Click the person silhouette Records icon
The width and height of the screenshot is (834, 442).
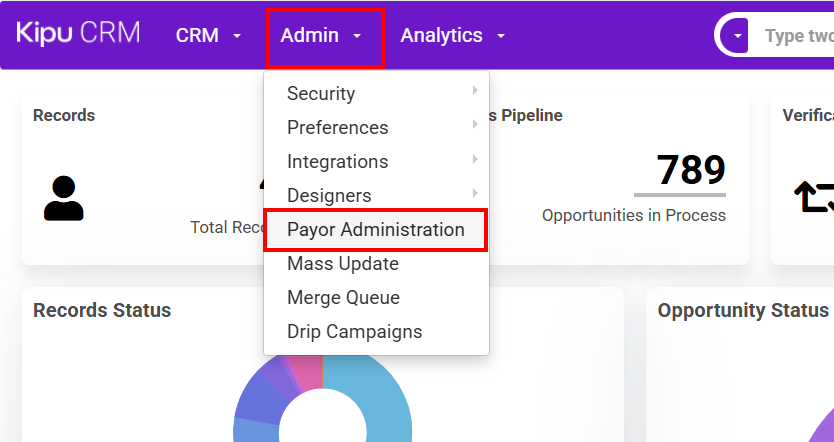[x=64, y=198]
